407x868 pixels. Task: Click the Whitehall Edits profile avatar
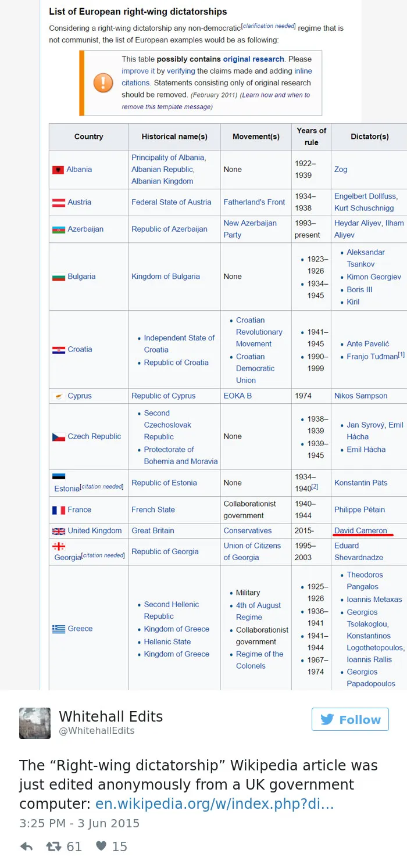pos(35,723)
